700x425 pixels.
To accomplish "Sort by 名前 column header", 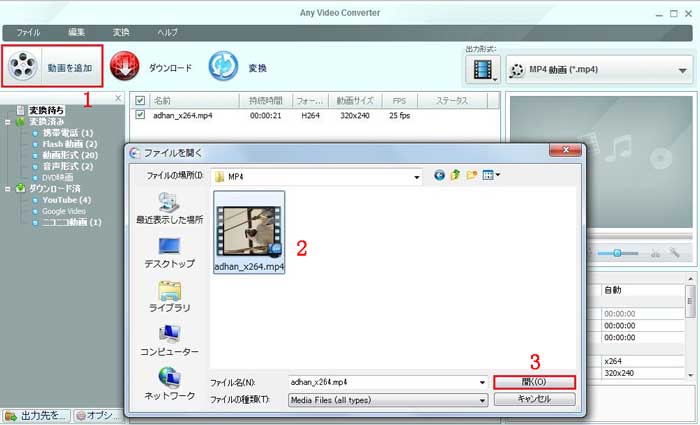I will point(195,100).
